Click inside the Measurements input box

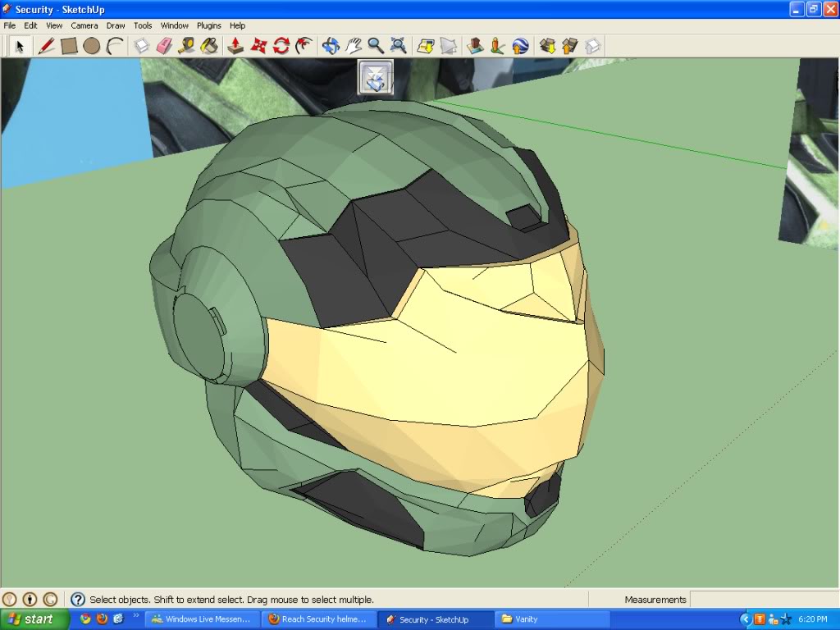(x=764, y=600)
